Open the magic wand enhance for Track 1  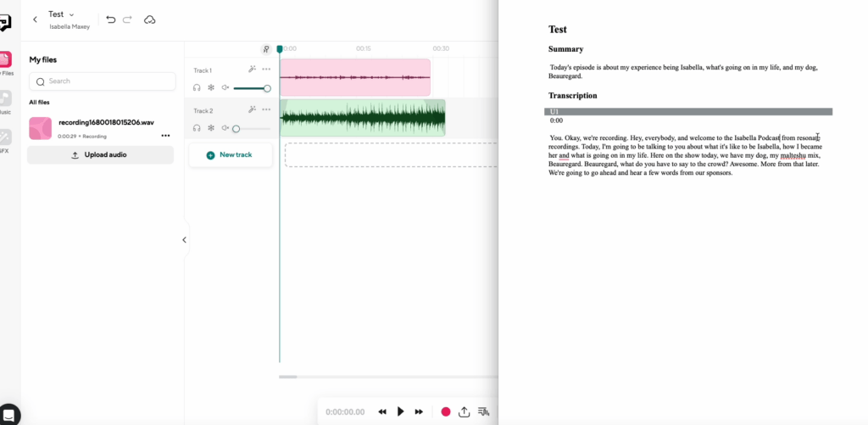click(252, 70)
